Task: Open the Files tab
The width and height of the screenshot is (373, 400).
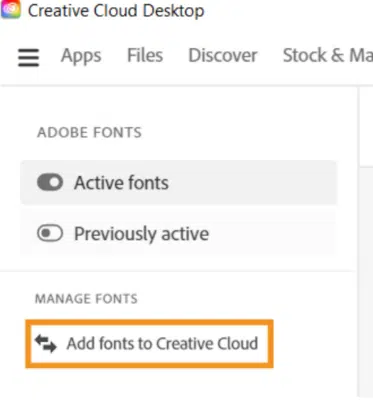Action: (145, 55)
